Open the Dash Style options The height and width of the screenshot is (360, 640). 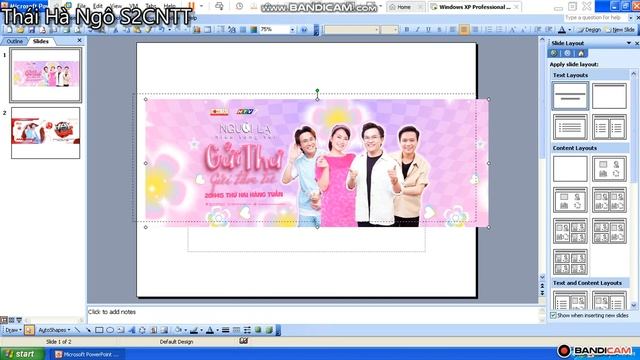click(236, 330)
